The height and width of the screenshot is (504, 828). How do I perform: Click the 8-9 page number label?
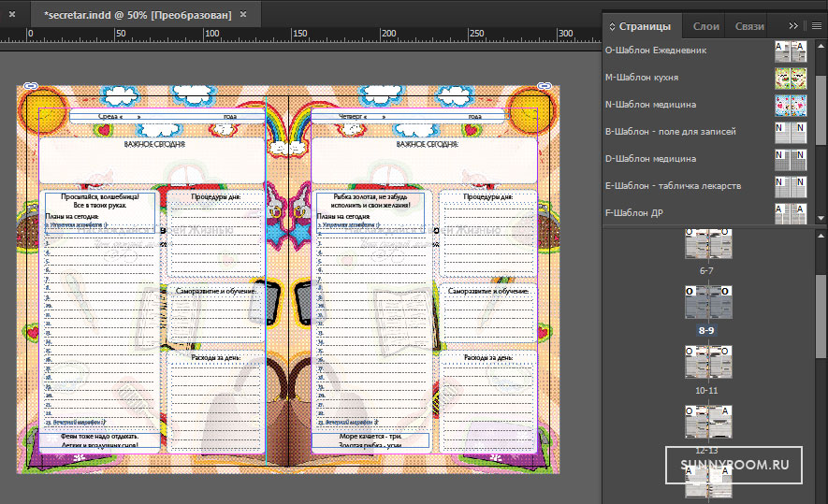click(x=706, y=330)
